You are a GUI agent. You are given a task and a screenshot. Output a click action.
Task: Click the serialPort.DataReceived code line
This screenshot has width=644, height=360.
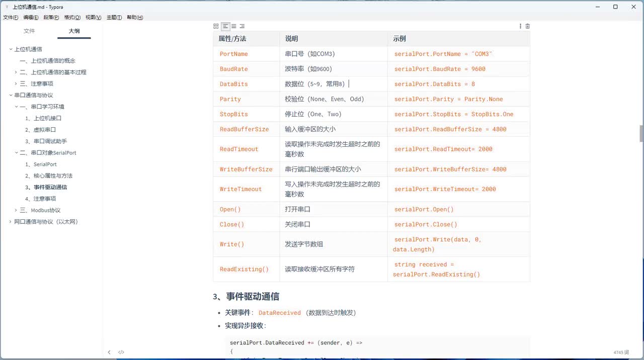pyautogui.click(x=296, y=343)
